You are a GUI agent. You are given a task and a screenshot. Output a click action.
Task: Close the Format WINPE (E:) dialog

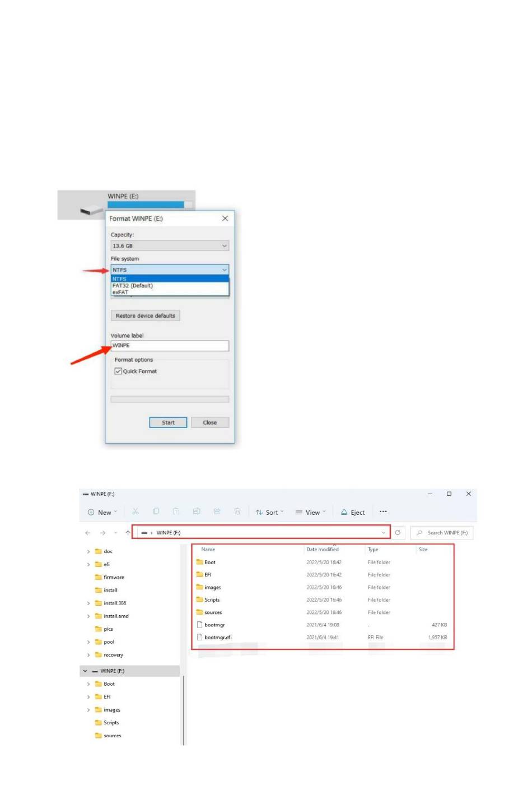[225, 218]
